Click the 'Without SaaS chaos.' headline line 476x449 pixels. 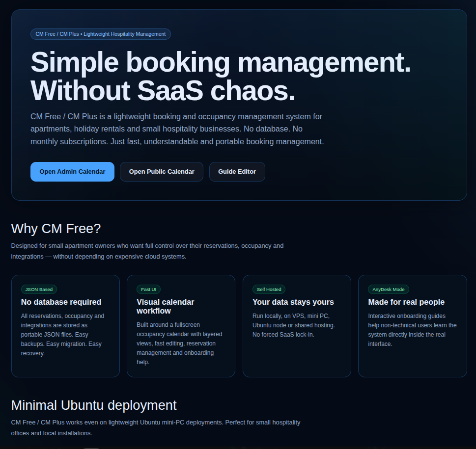coord(163,90)
